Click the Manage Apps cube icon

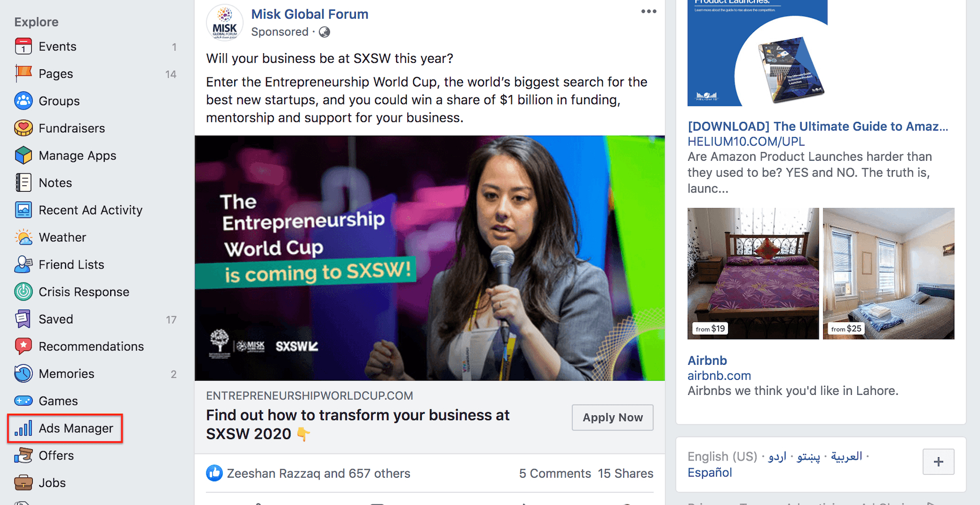pos(23,155)
